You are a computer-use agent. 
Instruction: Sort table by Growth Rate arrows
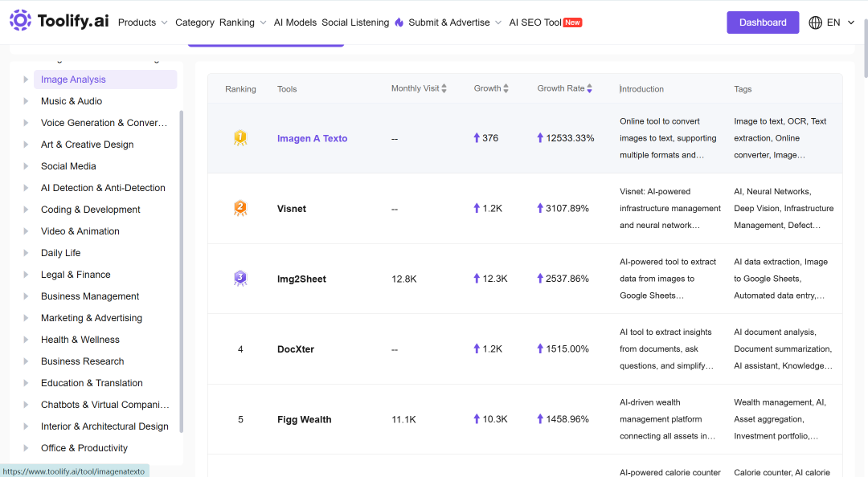[590, 88]
